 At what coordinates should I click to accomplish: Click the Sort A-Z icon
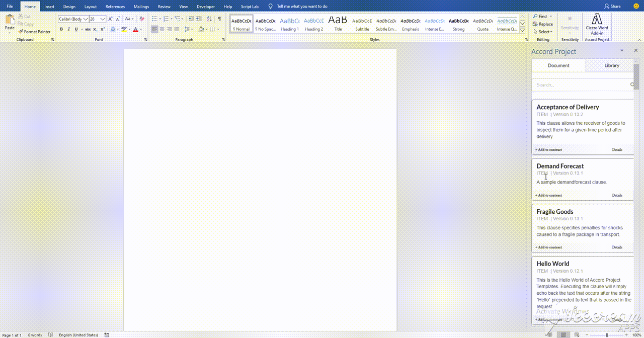click(209, 19)
